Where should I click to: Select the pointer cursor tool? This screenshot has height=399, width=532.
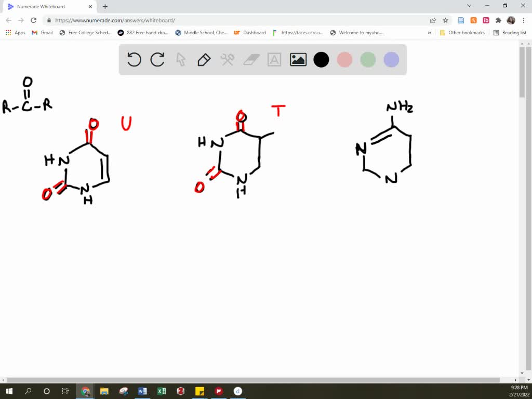coord(180,59)
